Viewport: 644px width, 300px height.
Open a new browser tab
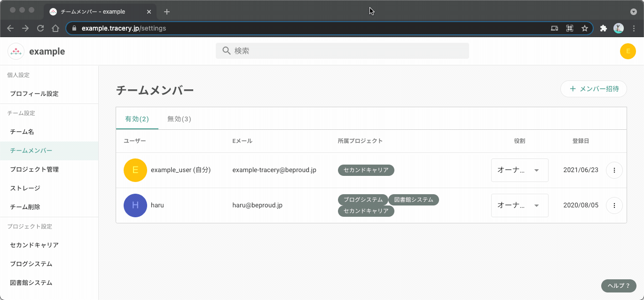(x=167, y=12)
